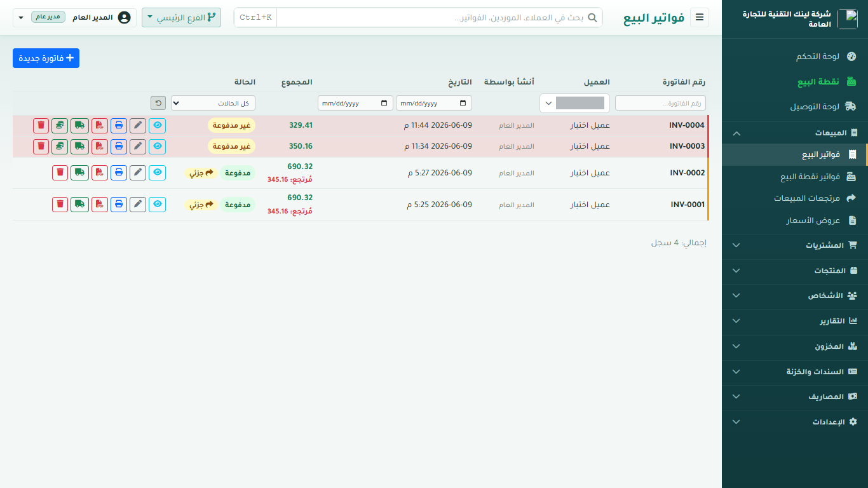Image resolution: width=868 pixels, height=488 pixels.
Task: Click the جزئي return badge on INV-0002
Action: (201, 172)
